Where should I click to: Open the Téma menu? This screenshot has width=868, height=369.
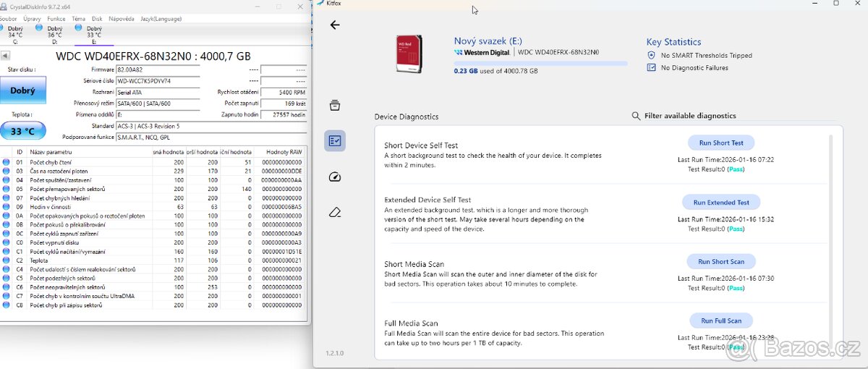pos(78,18)
